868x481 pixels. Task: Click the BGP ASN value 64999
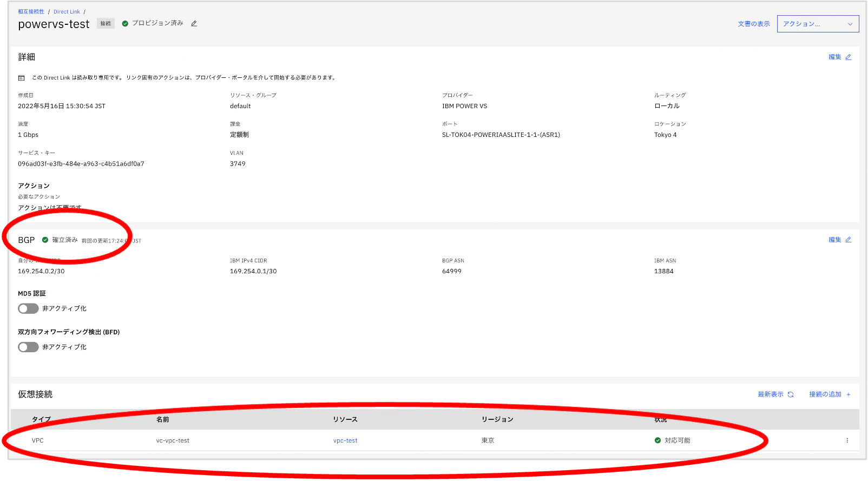click(x=452, y=272)
